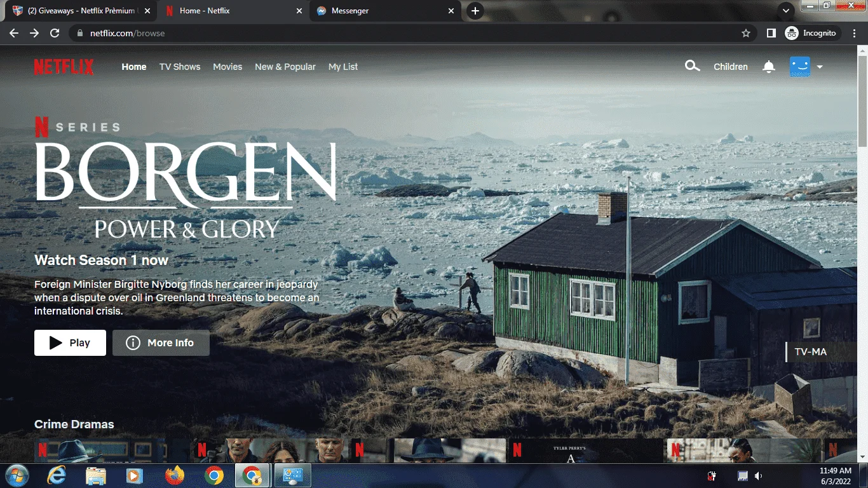The width and height of the screenshot is (868, 488).
Task: Switch to the Children profile link
Action: point(731,67)
